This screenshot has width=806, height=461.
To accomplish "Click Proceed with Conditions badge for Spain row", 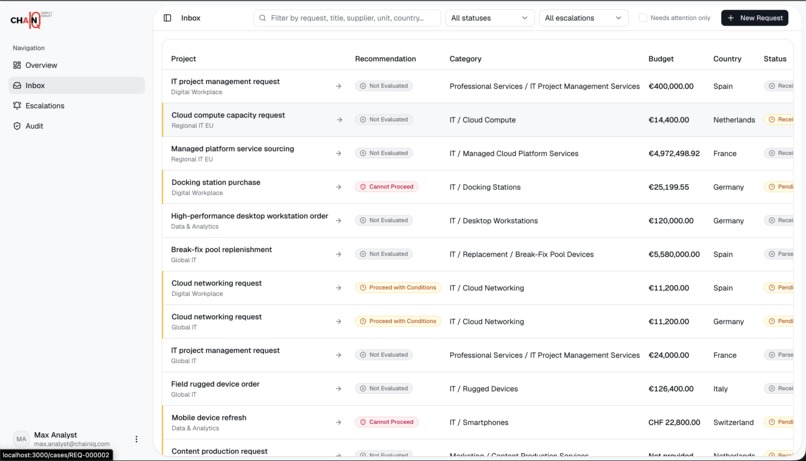I will pos(398,287).
